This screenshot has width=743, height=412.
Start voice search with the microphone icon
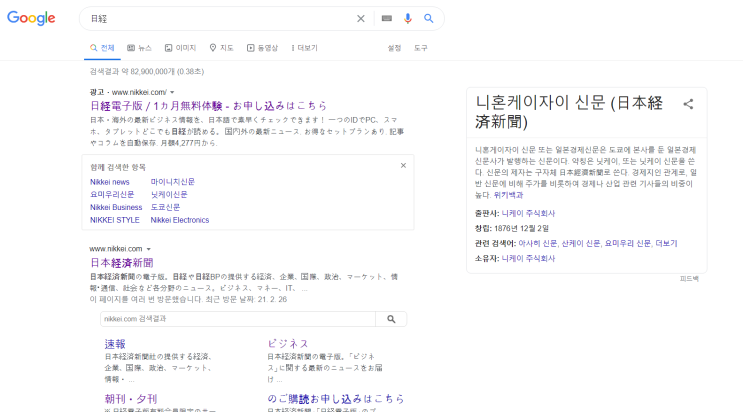point(408,18)
